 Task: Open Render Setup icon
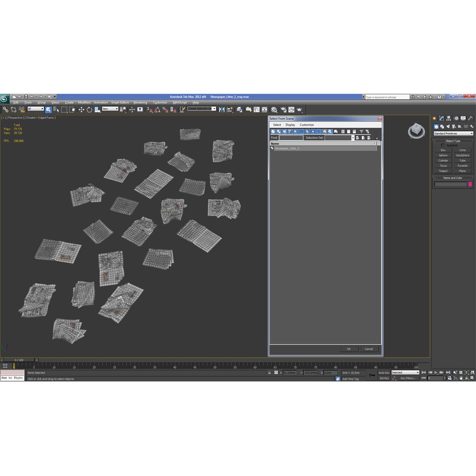tap(283, 110)
